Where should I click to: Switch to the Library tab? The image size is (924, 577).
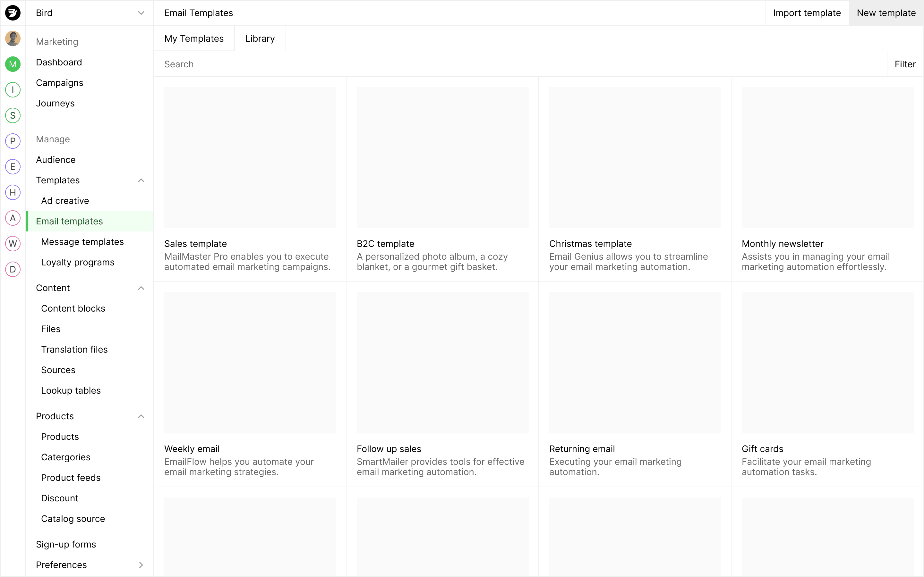(x=260, y=38)
